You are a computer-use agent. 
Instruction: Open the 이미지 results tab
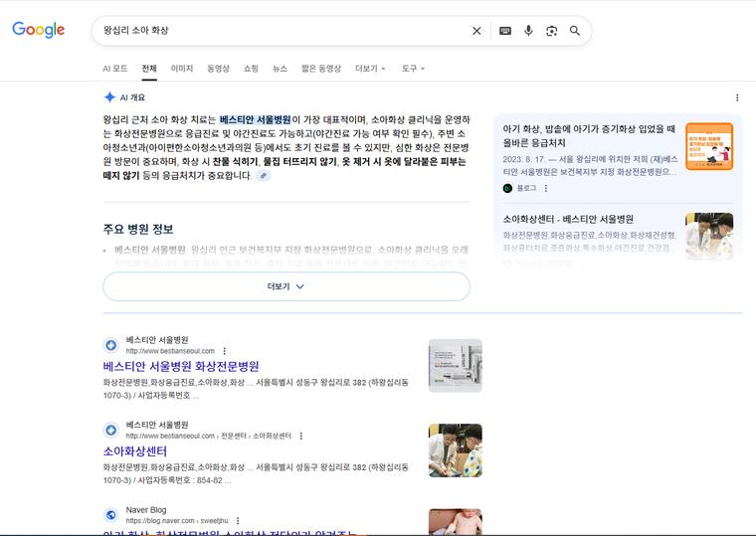(182, 69)
